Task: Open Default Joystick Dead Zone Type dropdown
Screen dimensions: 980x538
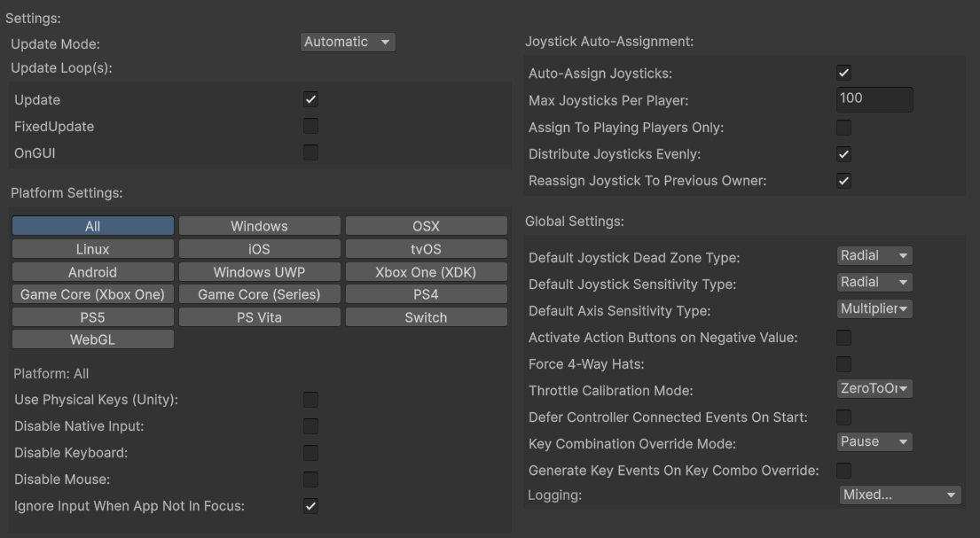Action: 874,255
